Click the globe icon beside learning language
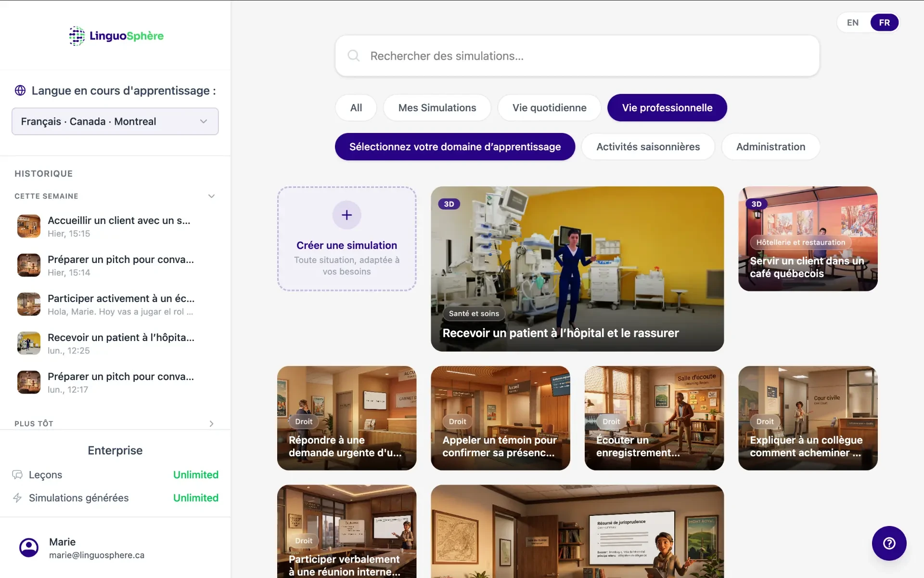Viewport: 924px width, 578px height. point(20,91)
